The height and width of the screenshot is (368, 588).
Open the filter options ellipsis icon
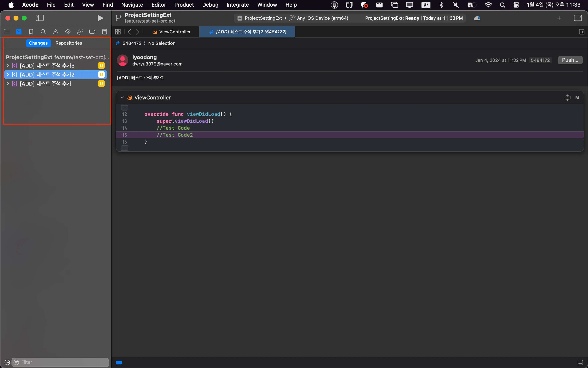coord(7,362)
